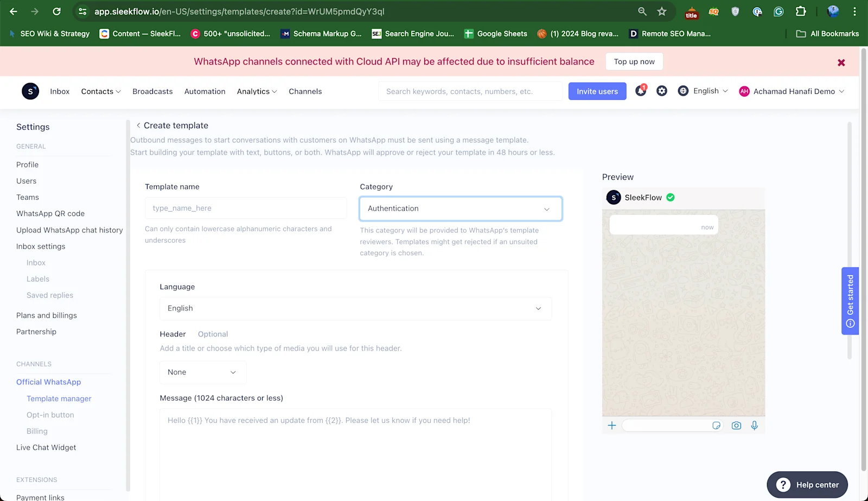Open the Opt-in button settings link
This screenshot has height=501, width=868.
50,415
